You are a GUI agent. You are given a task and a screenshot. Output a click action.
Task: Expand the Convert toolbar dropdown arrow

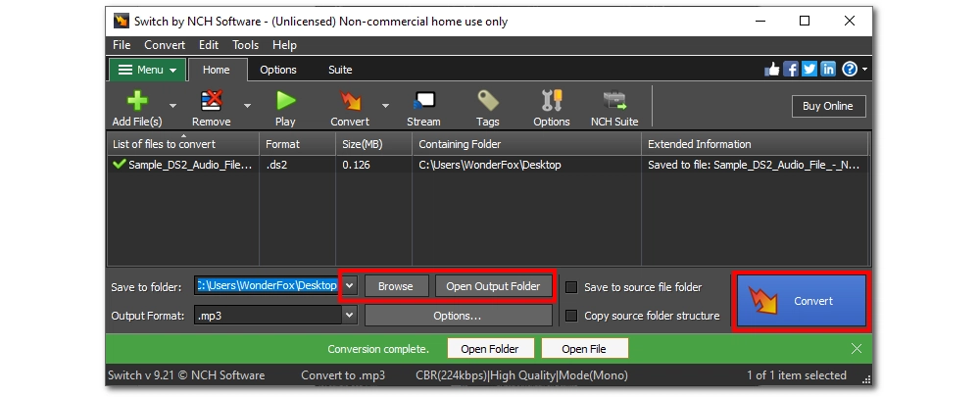385,106
